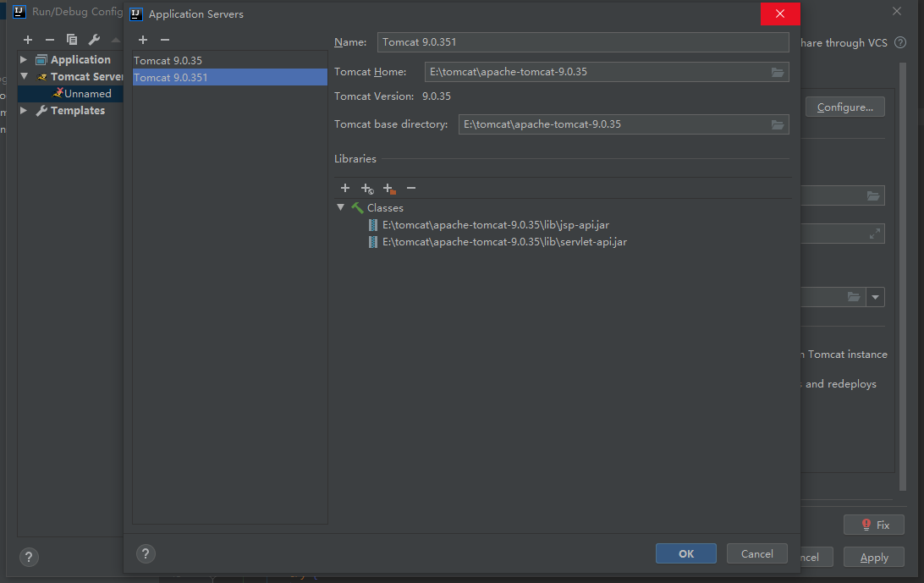Click the Classes hammer icon
Screen dimensions: 924x583
click(x=357, y=207)
